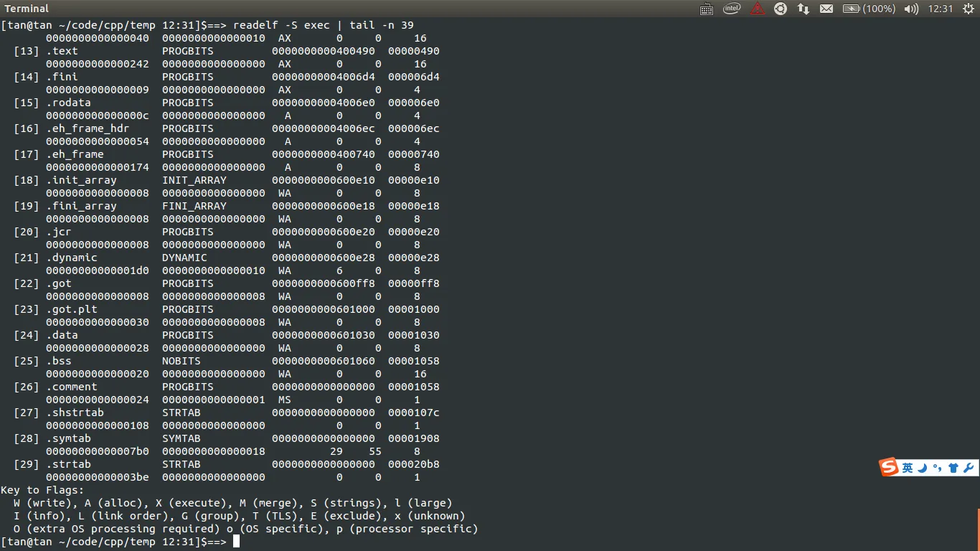Click the 'INIT_ARRAY' type value
This screenshot has width=980, height=551.
(194, 180)
